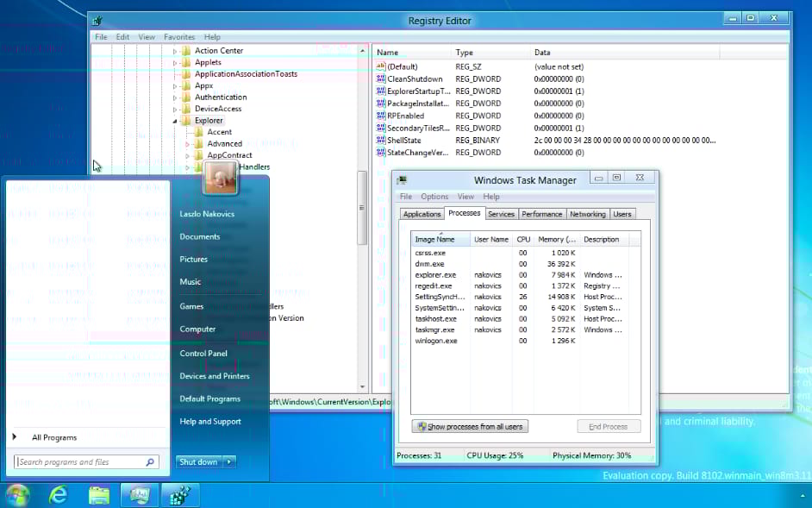Click the Search programs and files box
Image resolution: width=812 pixels, height=508 pixels.
pos(86,462)
